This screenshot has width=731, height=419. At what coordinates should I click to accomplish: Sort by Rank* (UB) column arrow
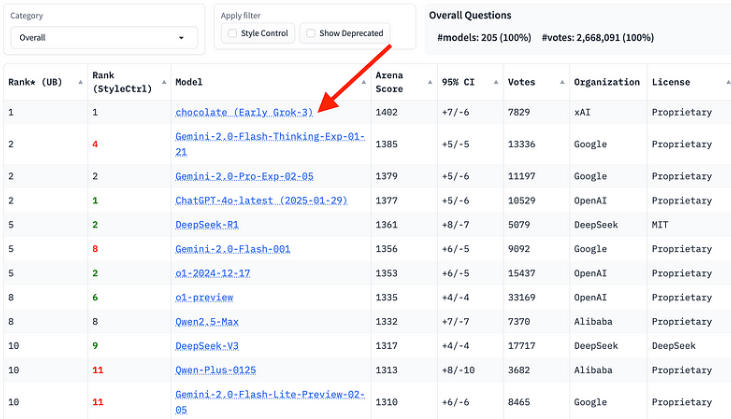click(80, 82)
